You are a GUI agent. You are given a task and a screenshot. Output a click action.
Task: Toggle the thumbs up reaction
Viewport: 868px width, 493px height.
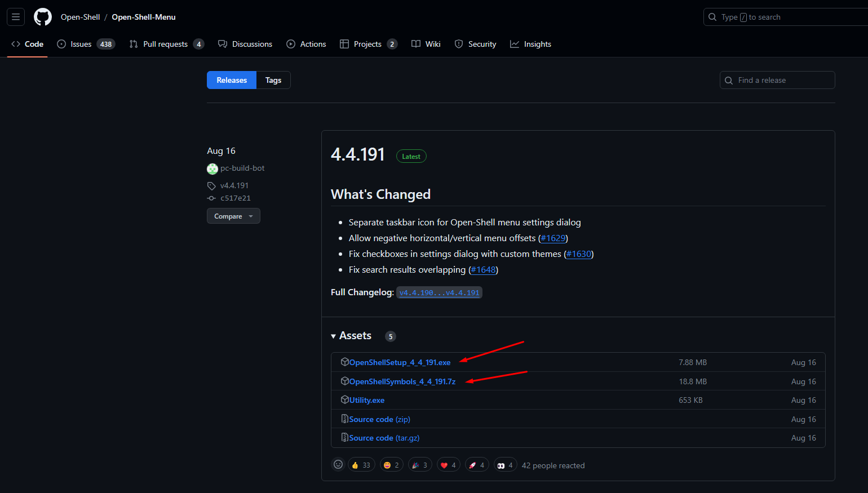[x=361, y=465]
